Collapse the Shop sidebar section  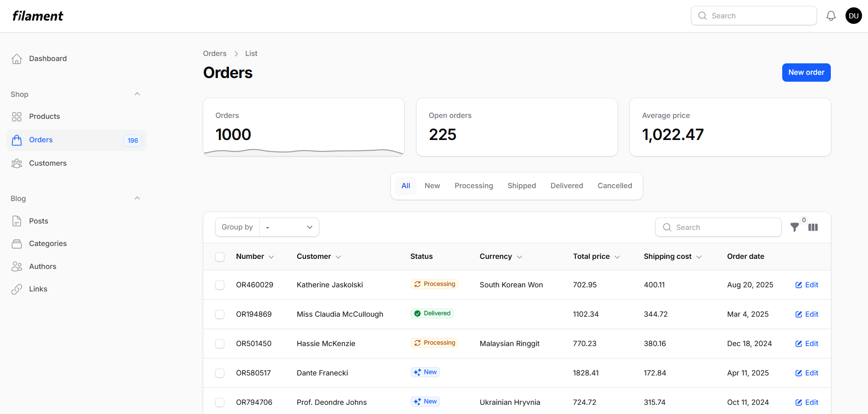137,94
